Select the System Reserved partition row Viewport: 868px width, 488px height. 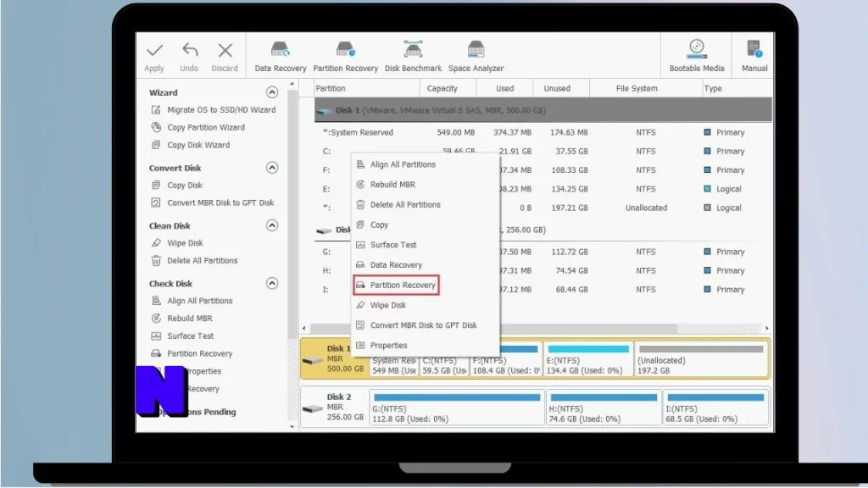point(543,132)
